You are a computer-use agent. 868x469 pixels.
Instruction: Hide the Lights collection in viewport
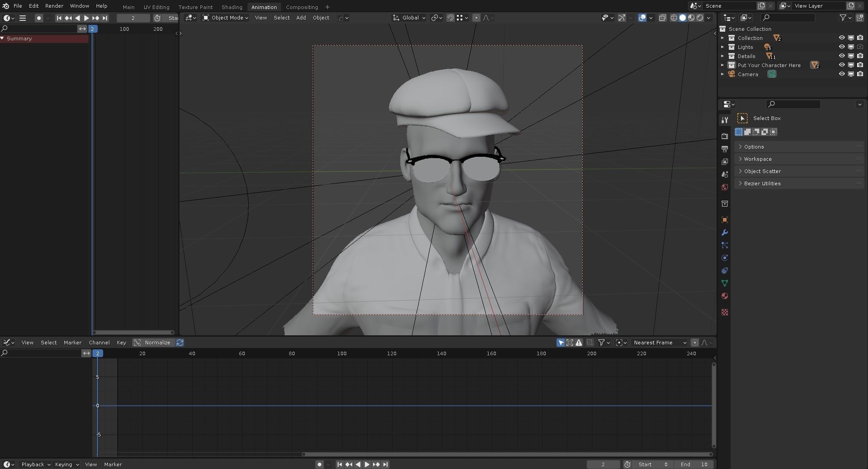(x=842, y=47)
